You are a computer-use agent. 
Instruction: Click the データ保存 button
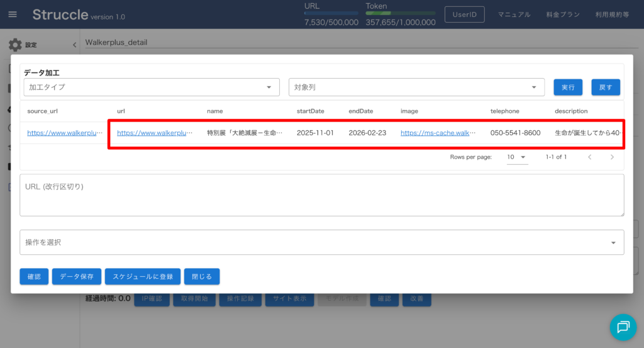[x=76, y=276]
